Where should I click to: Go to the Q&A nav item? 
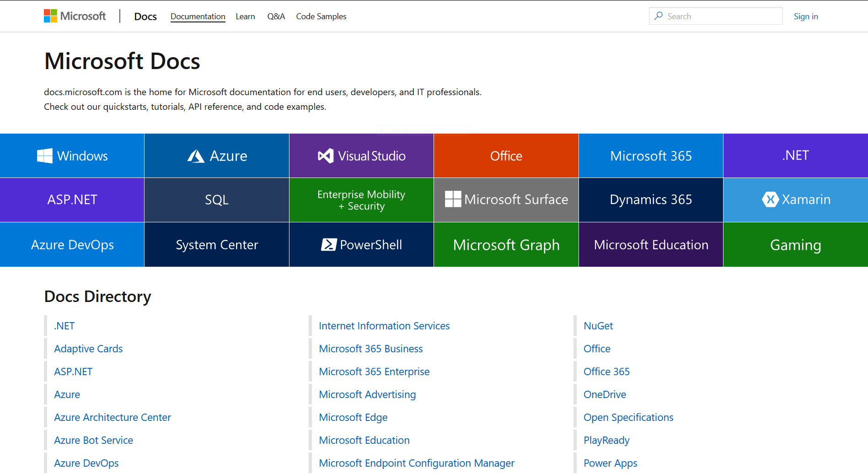tap(276, 16)
